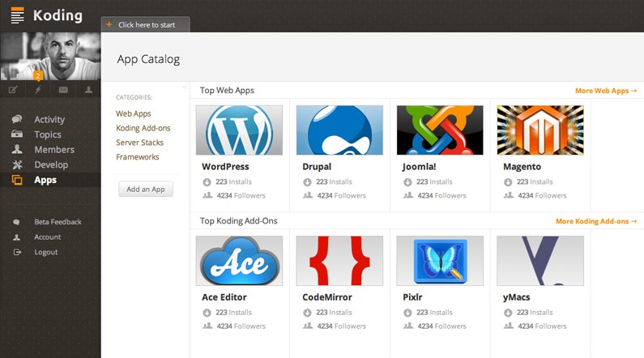Open the envelope messages icon
Viewport: 644px width, 358px height.
pyautogui.click(x=63, y=89)
